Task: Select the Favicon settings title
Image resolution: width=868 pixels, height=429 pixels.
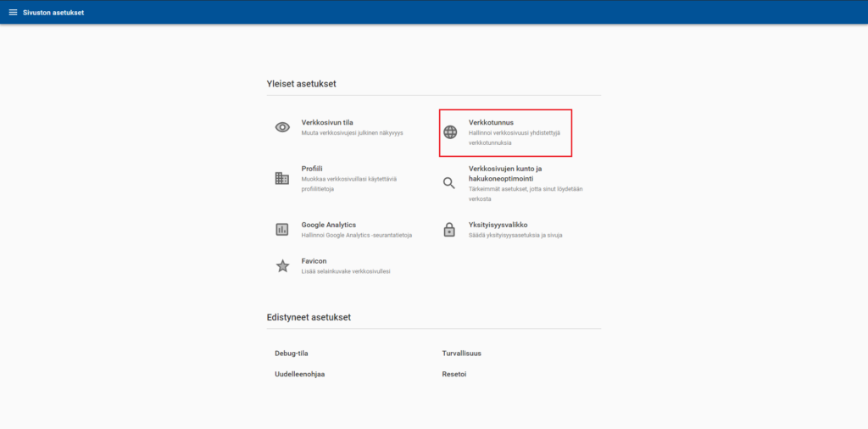Action: coord(314,261)
